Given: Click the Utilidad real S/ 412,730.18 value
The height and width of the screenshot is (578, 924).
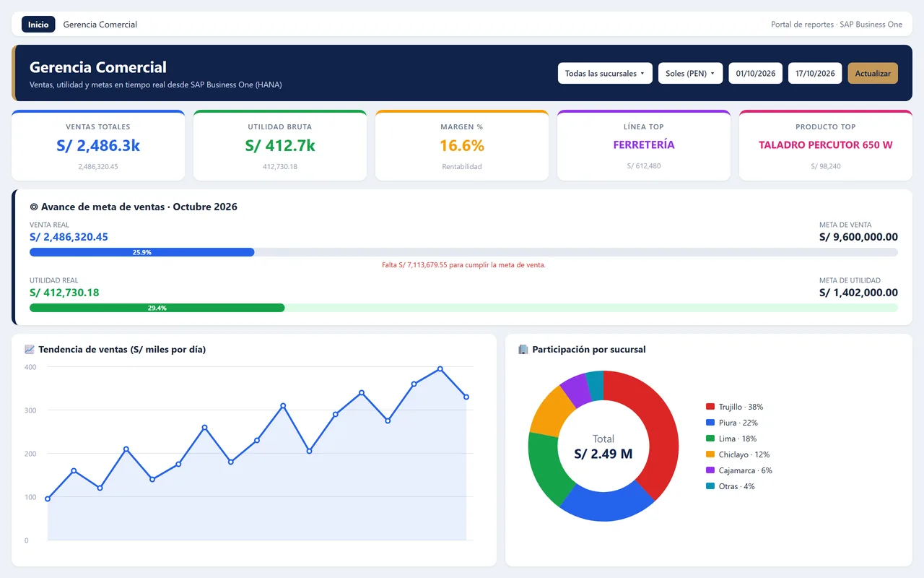Looking at the screenshot, I should pyautogui.click(x=64, y=293).
